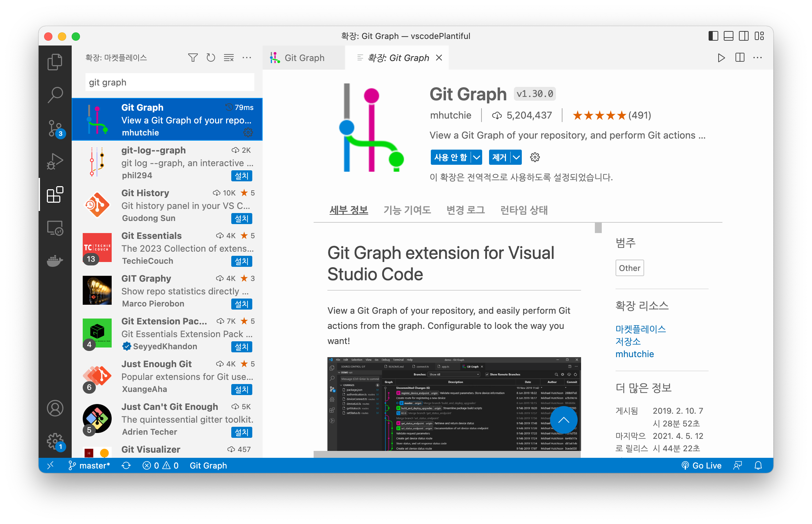
Task: Install the Git History extension
Action: [x=241, y=219]
